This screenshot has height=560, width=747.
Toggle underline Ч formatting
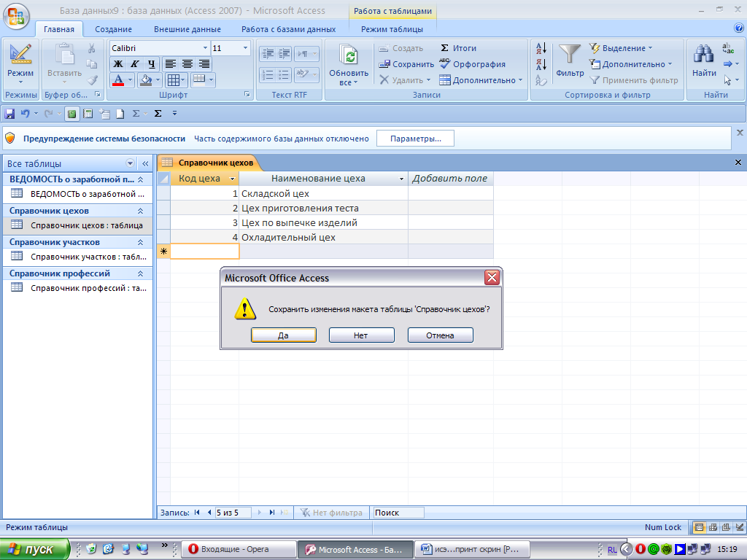152,64
